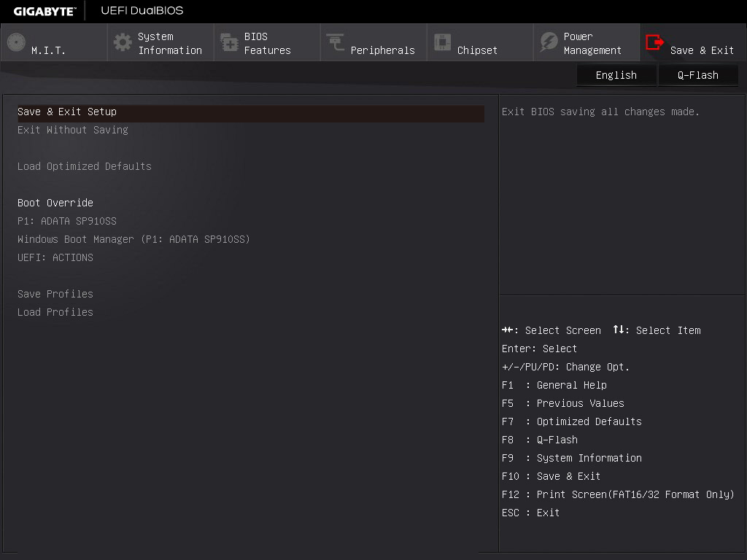The width and height of the screenshot is (747, 560).
Task: Select Save & Exit Setup option
Action: (67, 112)
